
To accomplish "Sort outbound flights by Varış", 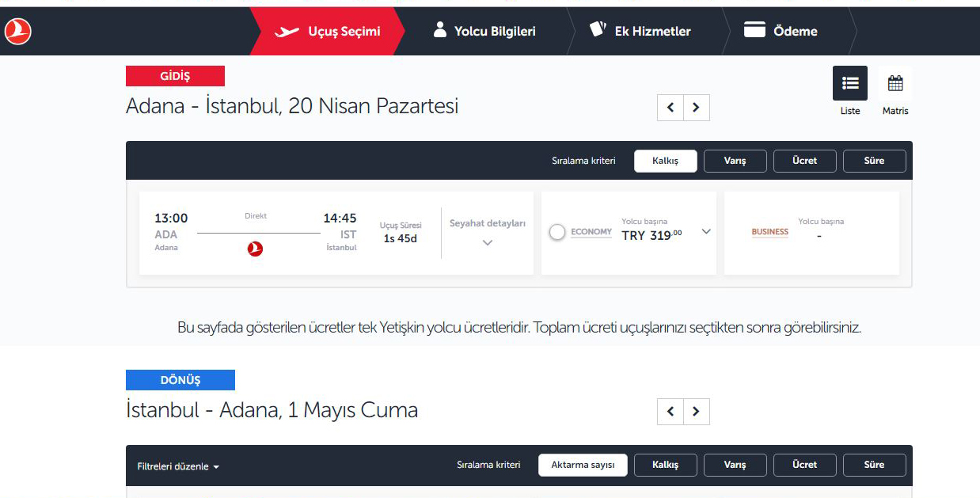I will click(x=735, y=161).
